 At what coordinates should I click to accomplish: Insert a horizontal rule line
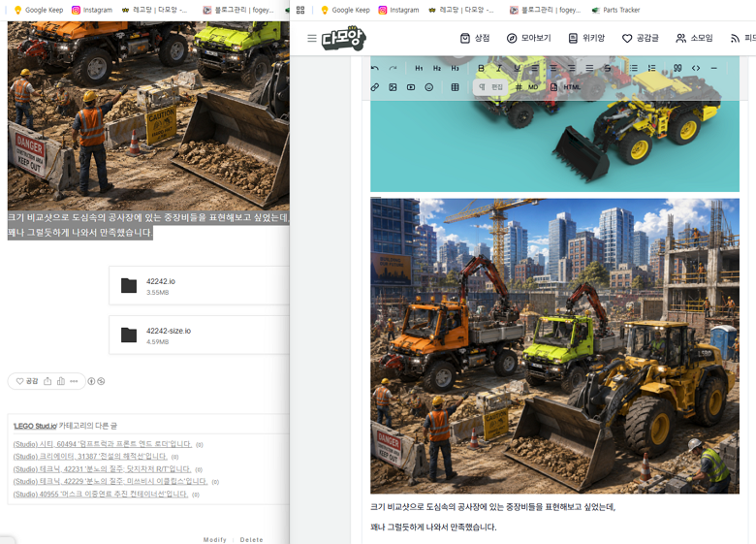pyautogui.click(x=713, y=68)
